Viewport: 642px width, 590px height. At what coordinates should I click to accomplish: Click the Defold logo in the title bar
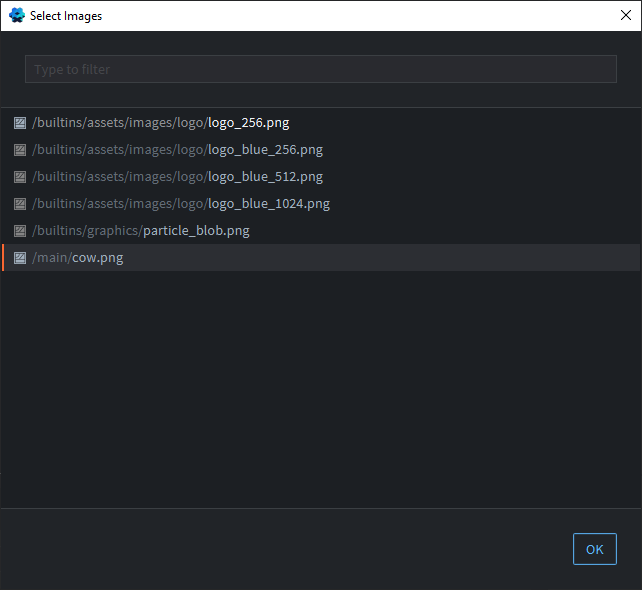click(17, 16)
